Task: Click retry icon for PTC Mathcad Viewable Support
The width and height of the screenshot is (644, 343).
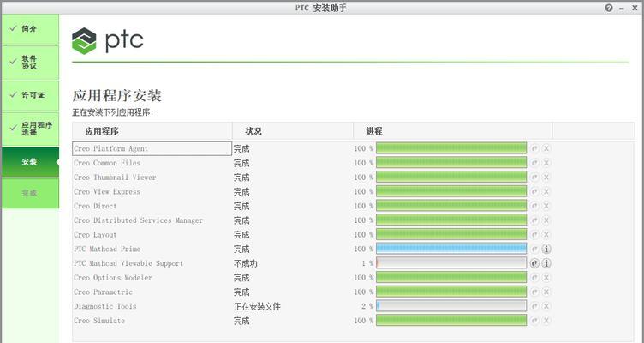Action: pyautogui.click(x=534, y=263)
